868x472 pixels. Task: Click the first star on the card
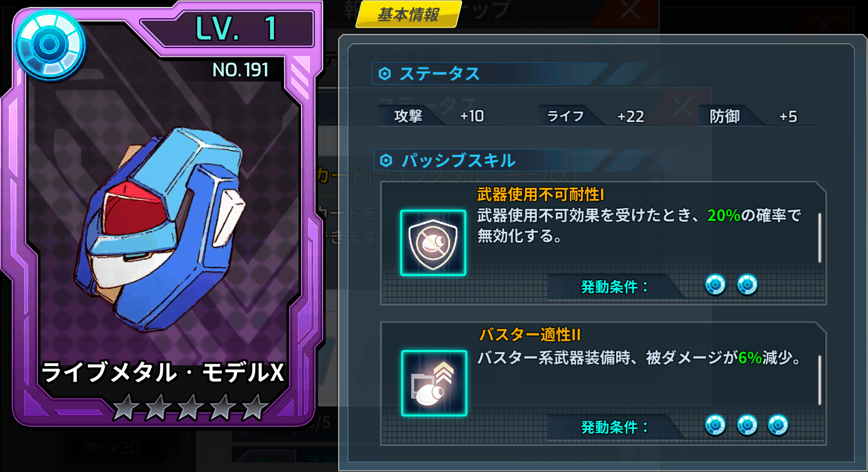[125, 408]
